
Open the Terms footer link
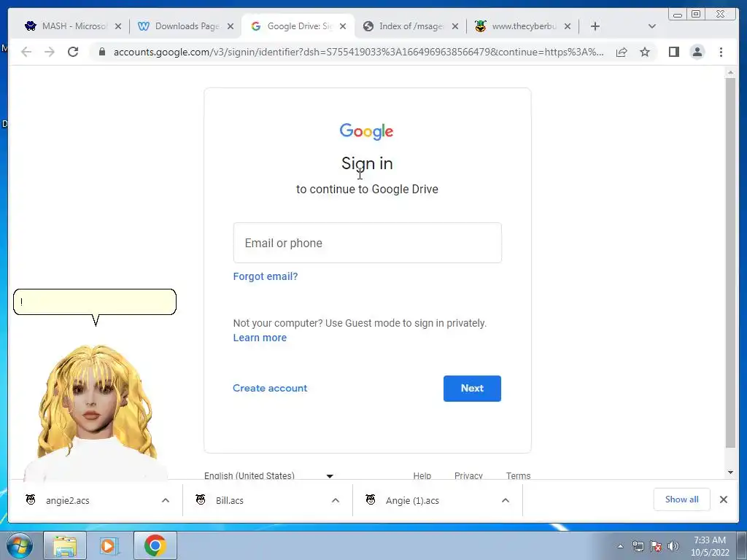click(x=519, y=475)
